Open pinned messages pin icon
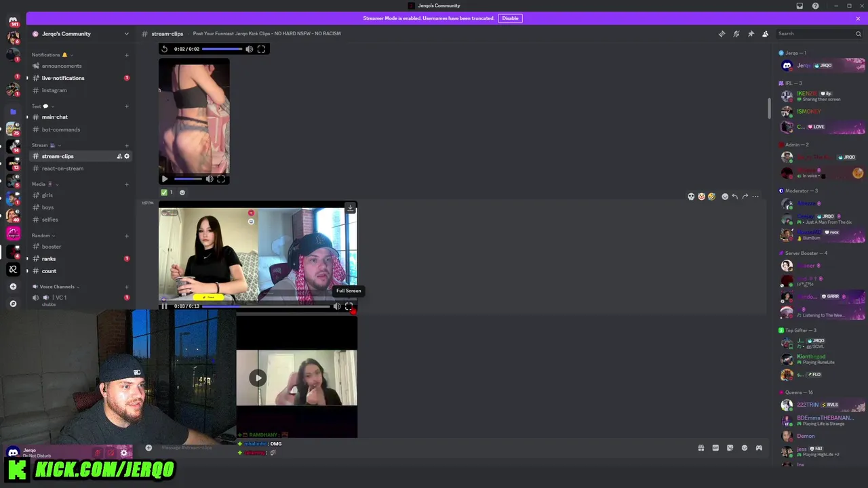This screenshot has width=868, height=488. pyautogui.click(x=751, y=34)
